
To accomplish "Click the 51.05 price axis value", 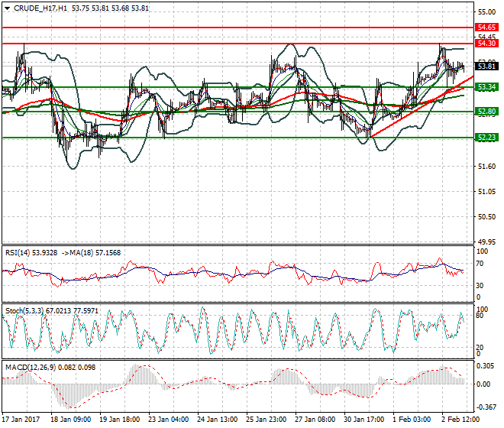I will pyautogui.click(x=486, y=192).
